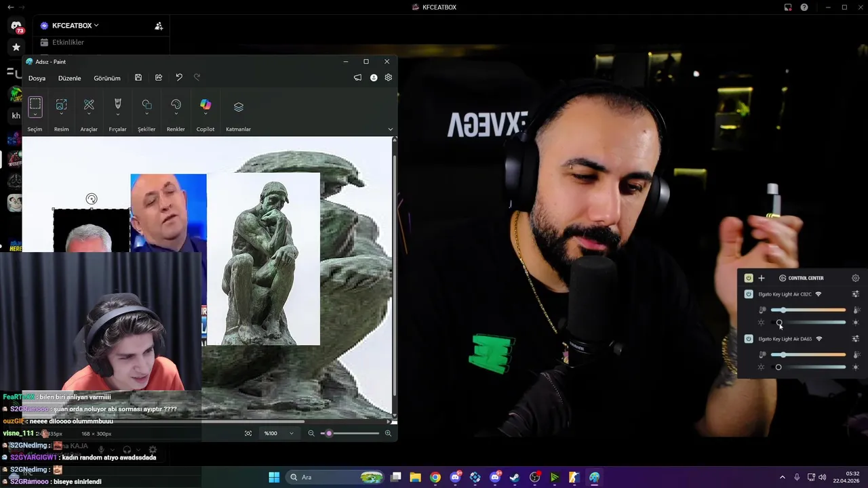
Task: Open the Katmanlar layers panel in Paint
Action: (239, 107)
